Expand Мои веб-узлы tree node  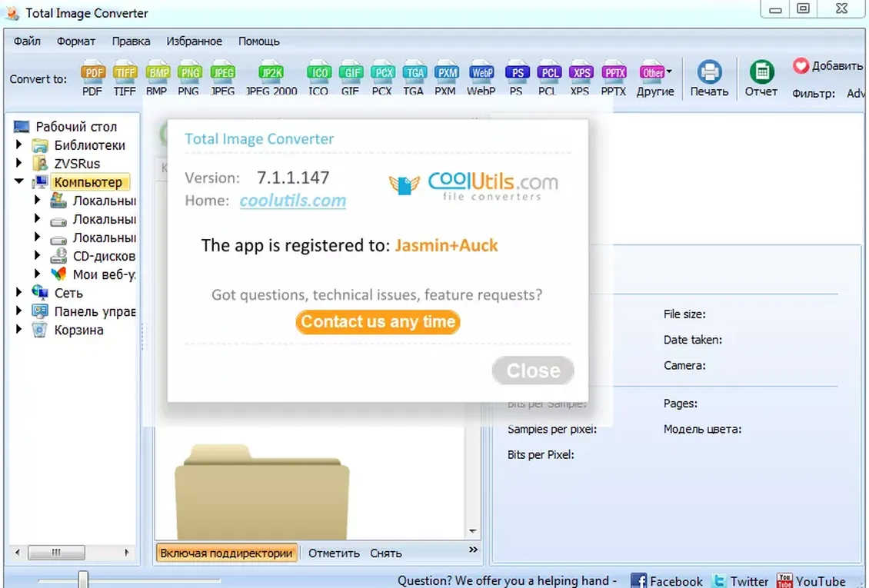(x=37, y=274)
